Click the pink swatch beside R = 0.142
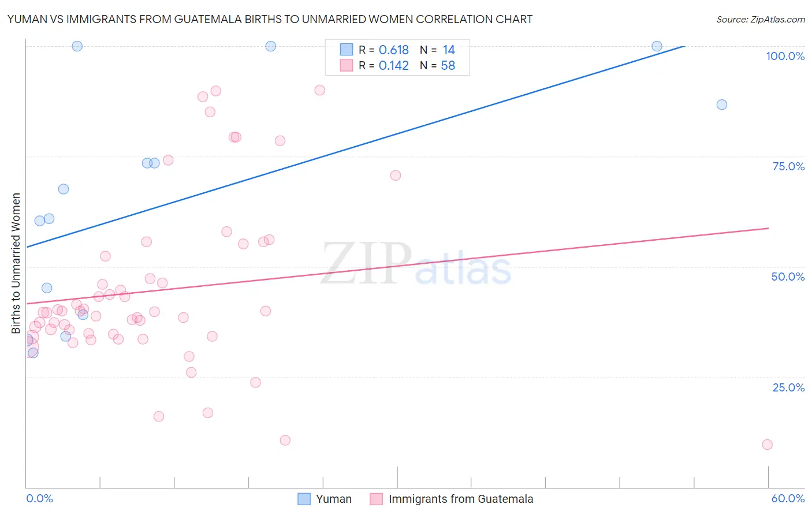Screen dimensions: 812x515 346,65
